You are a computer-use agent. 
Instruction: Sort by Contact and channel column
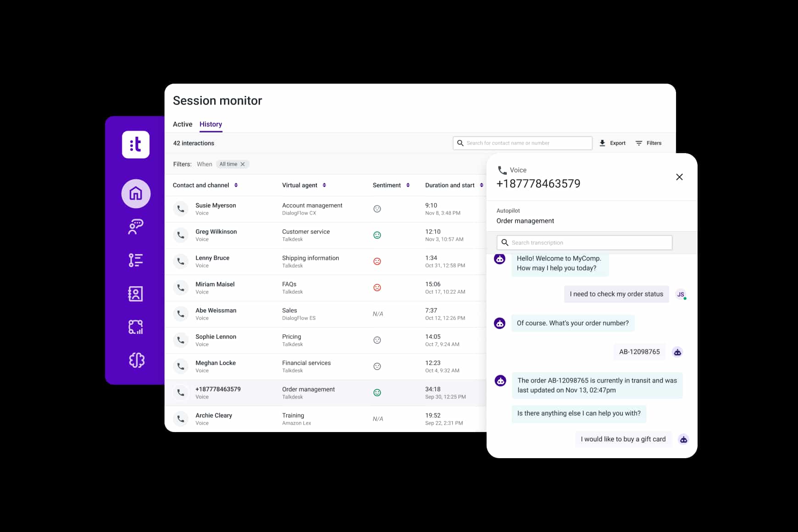(236, 185)
